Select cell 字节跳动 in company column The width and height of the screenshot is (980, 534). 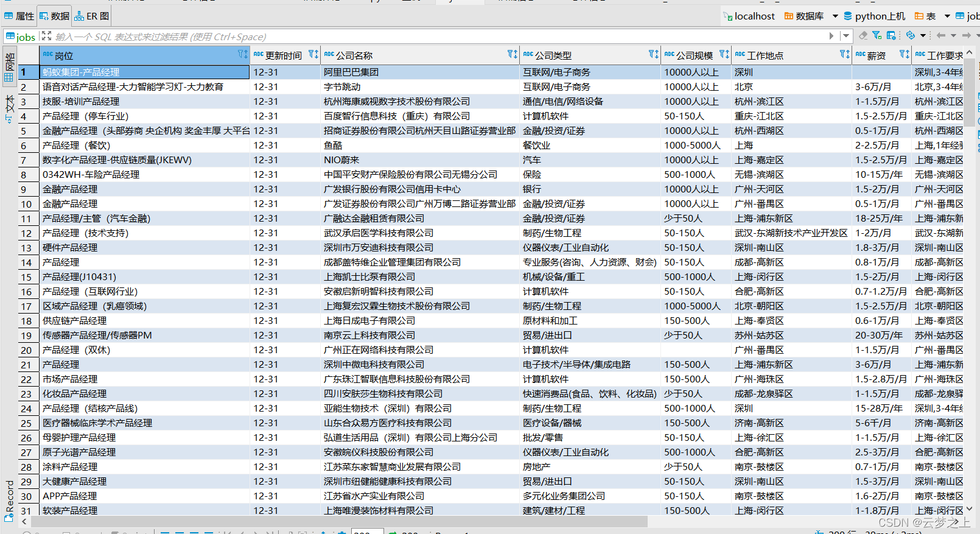[420, 87]
